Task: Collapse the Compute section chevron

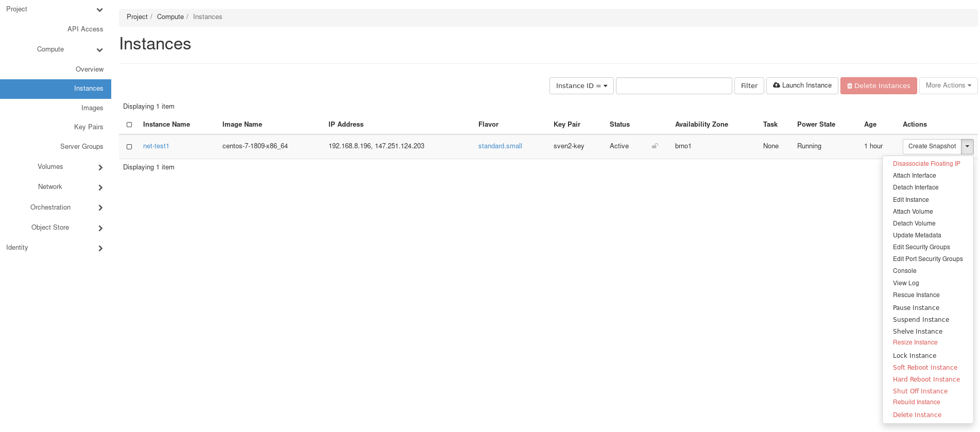Action: [99, 50]
